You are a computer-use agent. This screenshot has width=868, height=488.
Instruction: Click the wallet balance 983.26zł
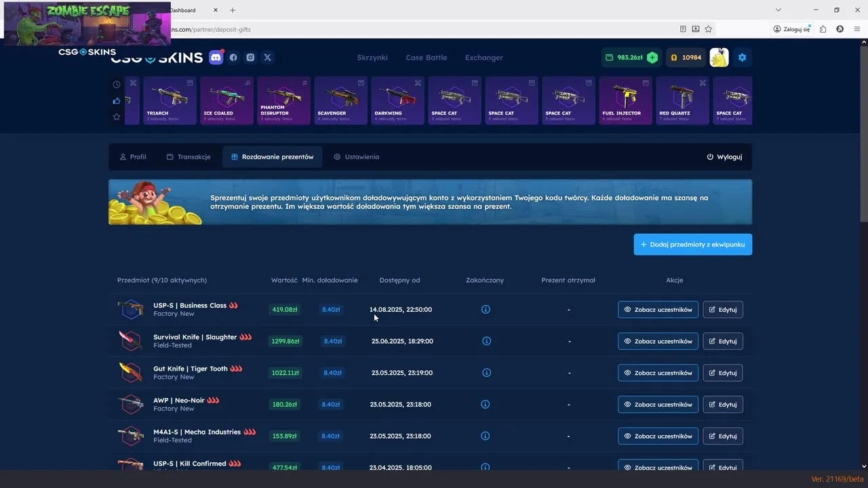[624, 58]
